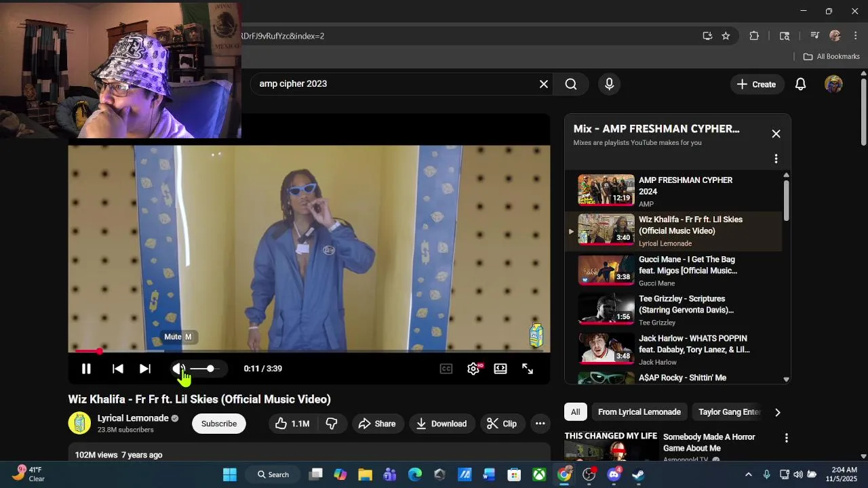This screenshot has height=488, width=868.
Task: Open the Windows Start menu
Action: point(230,474)
